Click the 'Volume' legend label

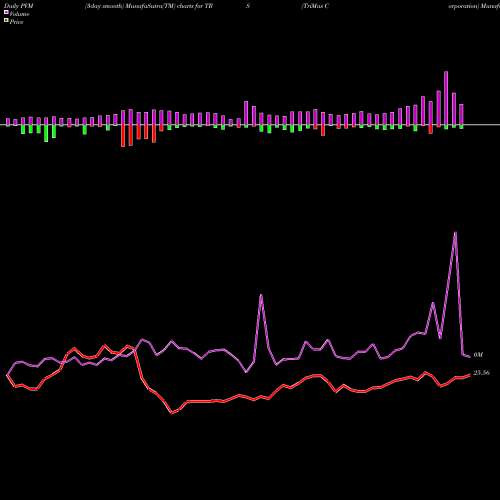point(19,14)
